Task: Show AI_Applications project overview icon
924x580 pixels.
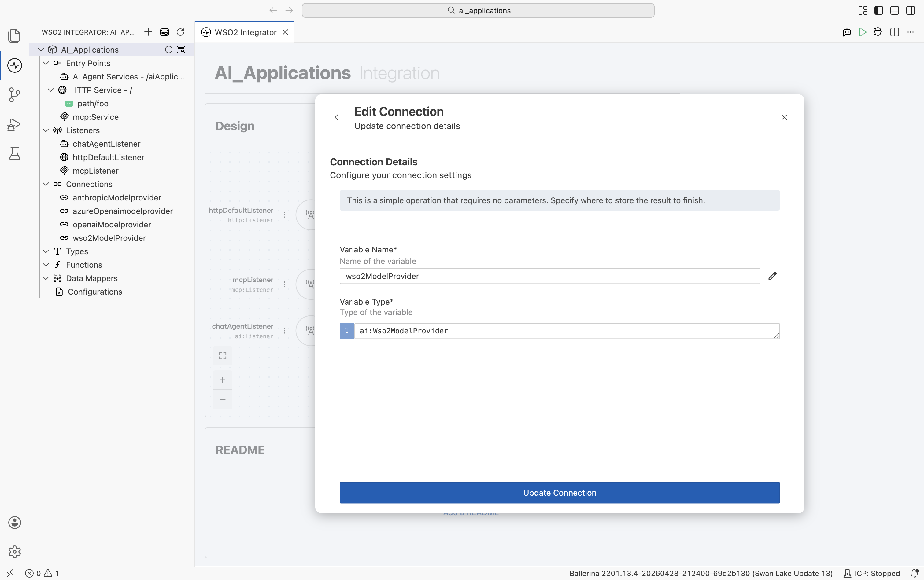Action: 181,50
